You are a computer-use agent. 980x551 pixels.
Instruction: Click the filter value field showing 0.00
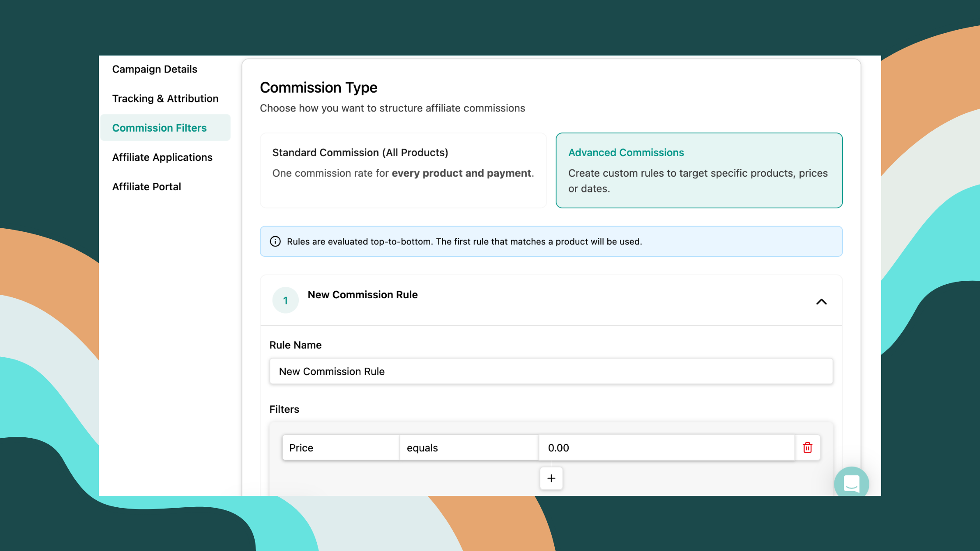pyautogui.click(x=666, y=447)
